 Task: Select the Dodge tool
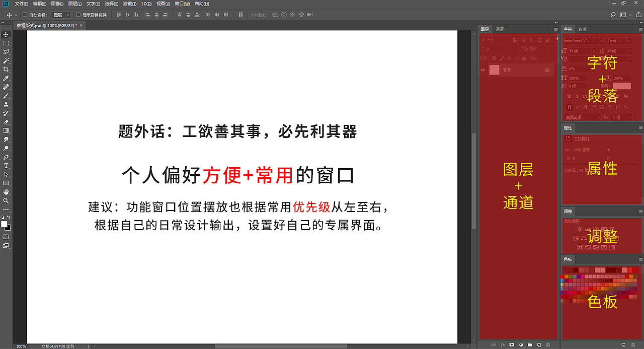pyautogui.click(x=6, y=149)
